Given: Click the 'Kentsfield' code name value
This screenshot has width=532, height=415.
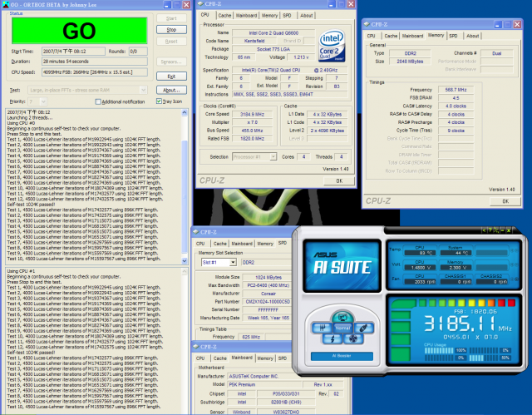Looking at the screenshot, I should click(254, 41).
